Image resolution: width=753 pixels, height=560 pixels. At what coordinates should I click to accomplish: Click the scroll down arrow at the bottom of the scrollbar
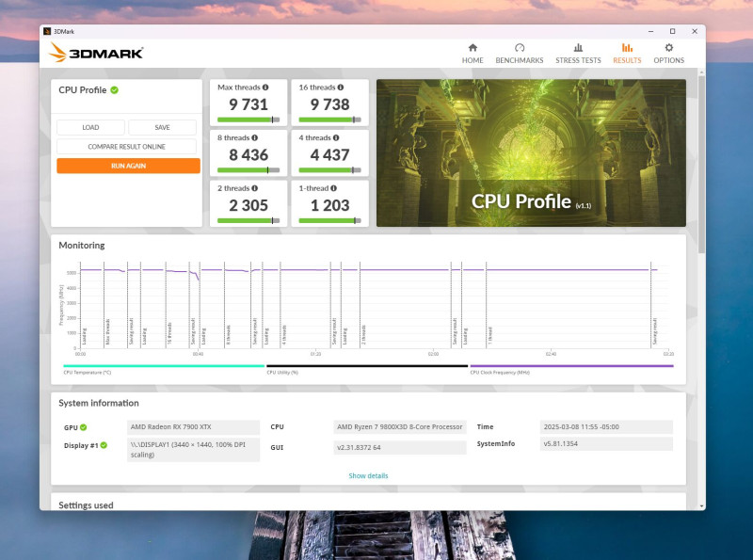pyautogui.click(x=701, y=506)
